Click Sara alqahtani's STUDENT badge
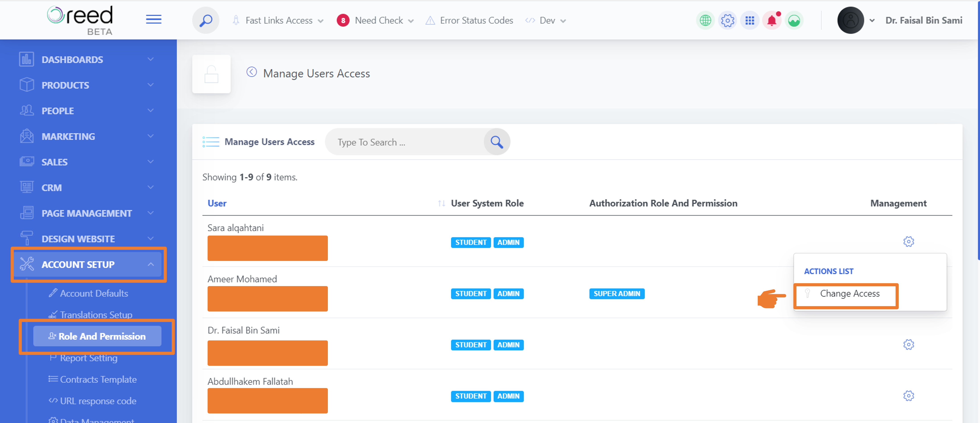Image resolution: width=980 pixels, height=423 pixels. tap(471, 242)
